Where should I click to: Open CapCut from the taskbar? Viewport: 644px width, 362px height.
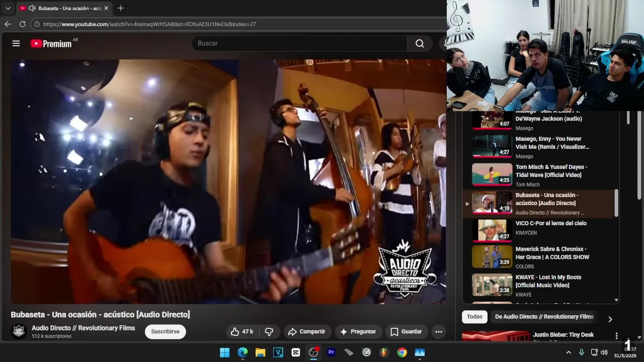point(296,352)
